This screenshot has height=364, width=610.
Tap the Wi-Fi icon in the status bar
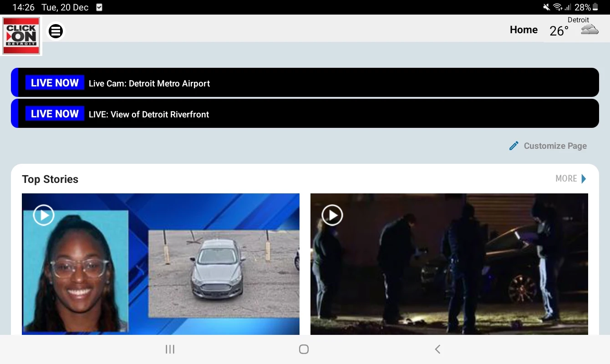point(559,7)
